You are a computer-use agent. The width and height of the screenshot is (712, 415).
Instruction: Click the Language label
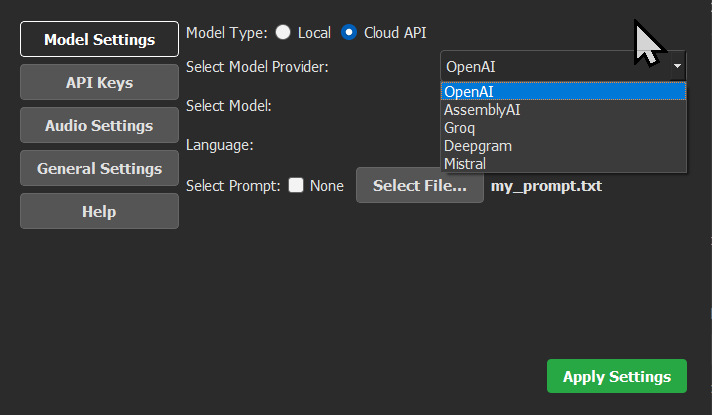tap(220, 145)
